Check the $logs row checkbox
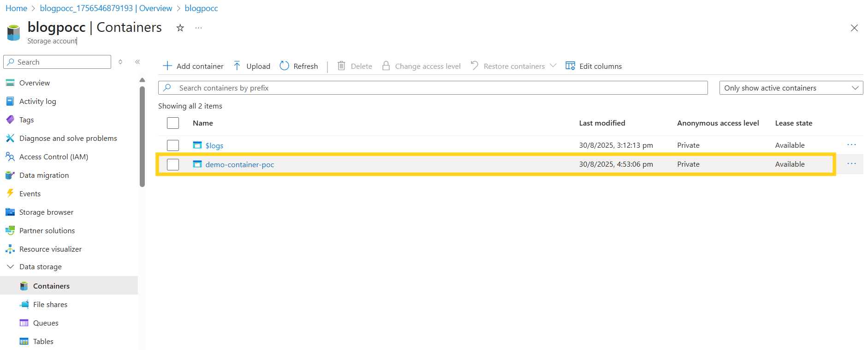Image resolution: width=868 pixels, height=350 pixels. coord(173,145)
